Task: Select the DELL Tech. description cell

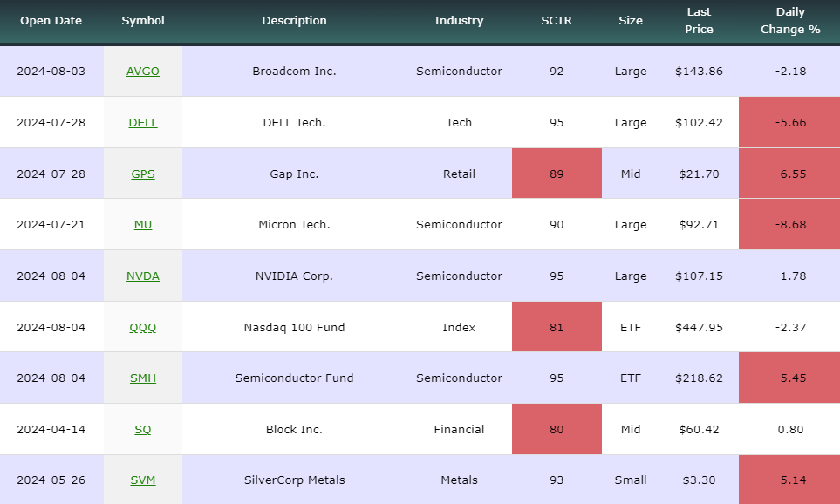Action: [294, 123]
